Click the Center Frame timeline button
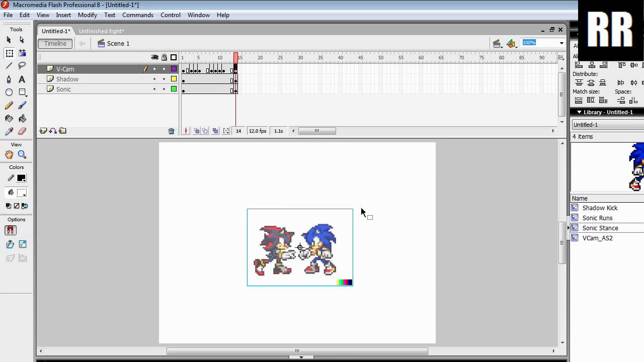Image resolution: width=644 pixels, height=362 pixels. coord(186,131)
